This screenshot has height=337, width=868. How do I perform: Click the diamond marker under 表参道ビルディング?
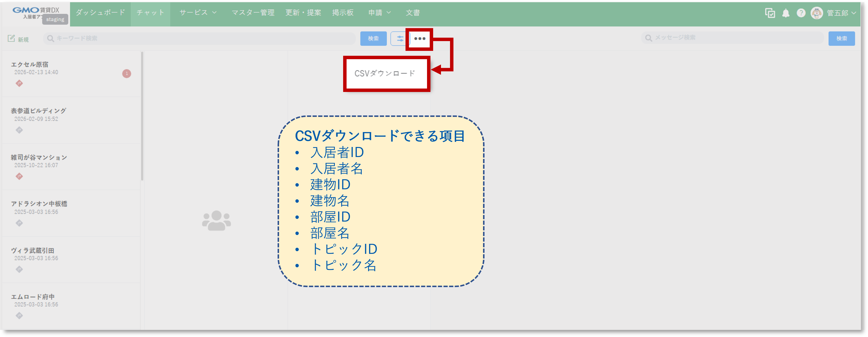(19, 130)
